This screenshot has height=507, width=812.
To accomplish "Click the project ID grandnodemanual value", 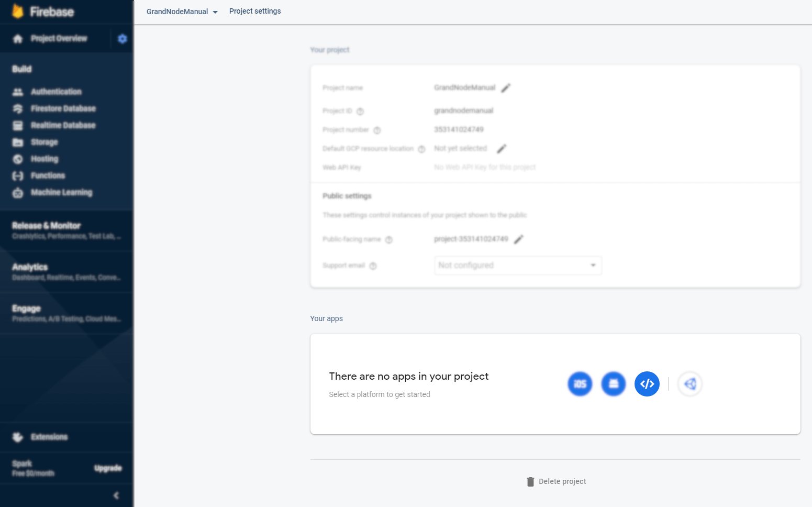I will pyautogui.click(x=463, y=111).
